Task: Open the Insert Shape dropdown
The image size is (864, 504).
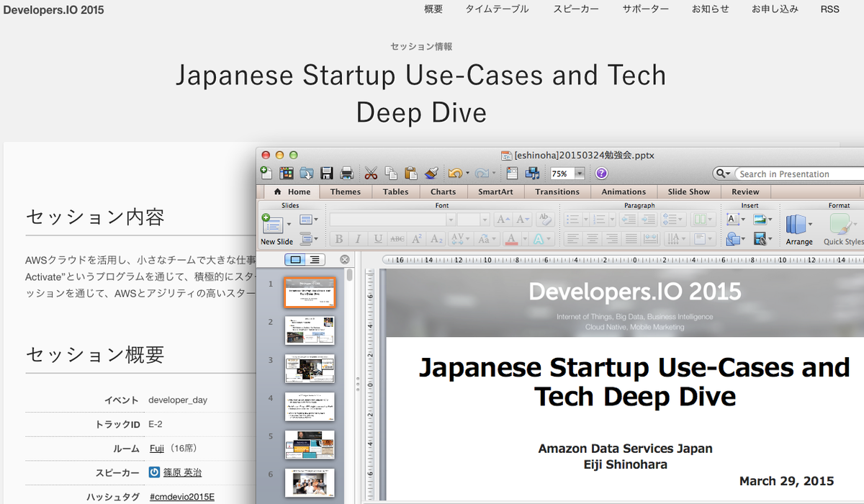Action: click(734, 239)
